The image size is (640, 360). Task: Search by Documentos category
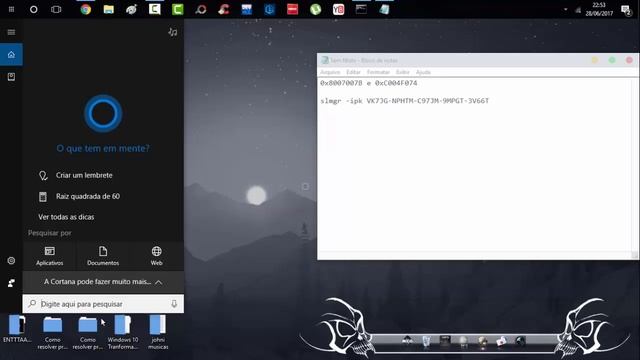tap(103, 256)
